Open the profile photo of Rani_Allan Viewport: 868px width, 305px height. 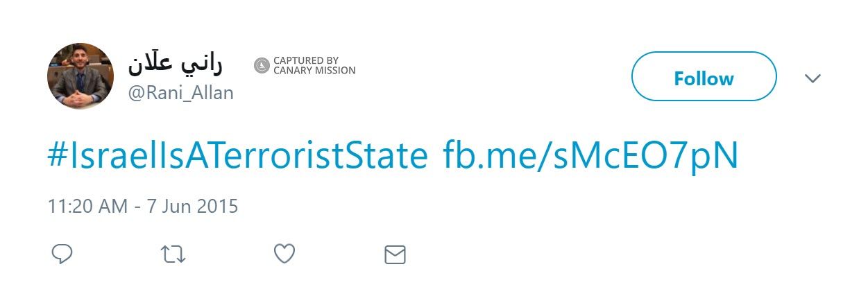click(x=80, y=76)
